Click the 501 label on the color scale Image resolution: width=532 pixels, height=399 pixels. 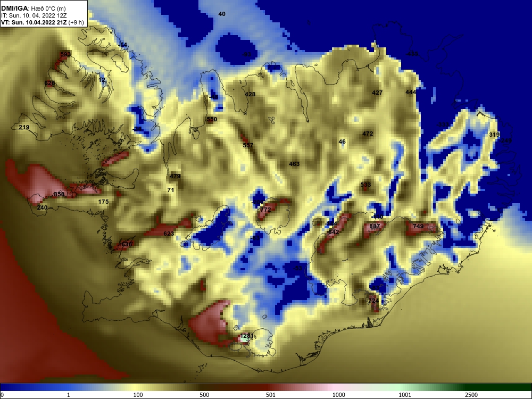coord(271,395)
